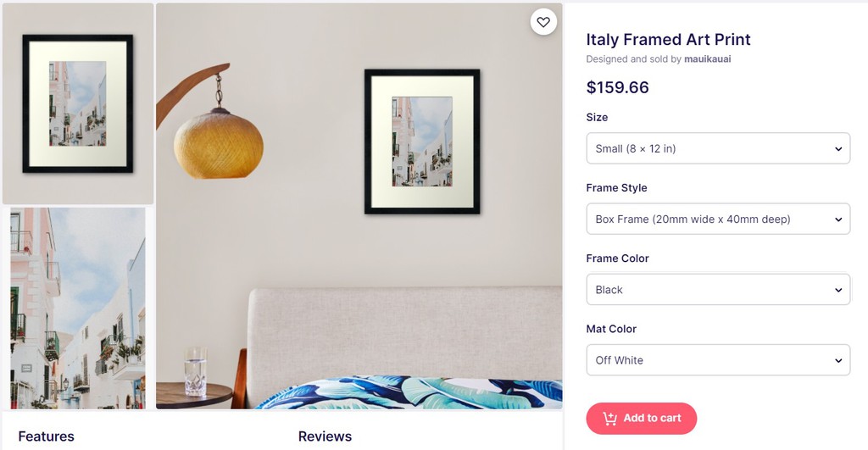Open the Box Frame style dropdown
Screen dimensions: 868x450
click(718, 219)
